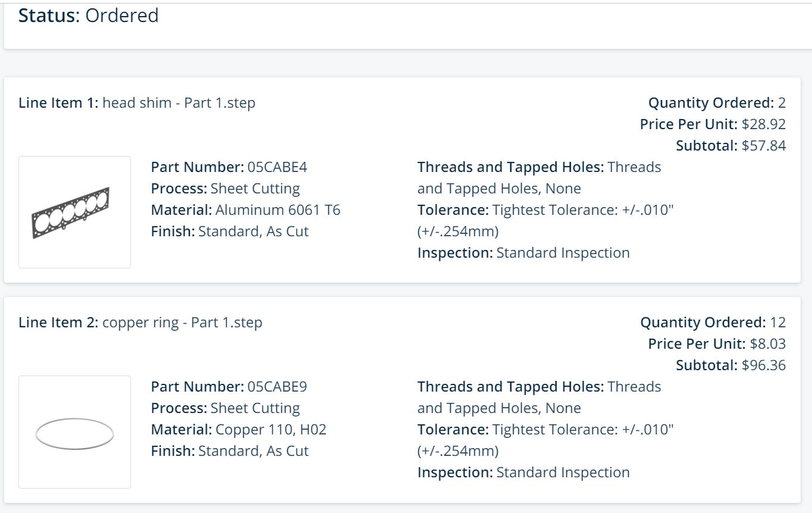Click the $28.92 price per unit
This screenshot has width=812, height=513.
(x=763, y=124)
